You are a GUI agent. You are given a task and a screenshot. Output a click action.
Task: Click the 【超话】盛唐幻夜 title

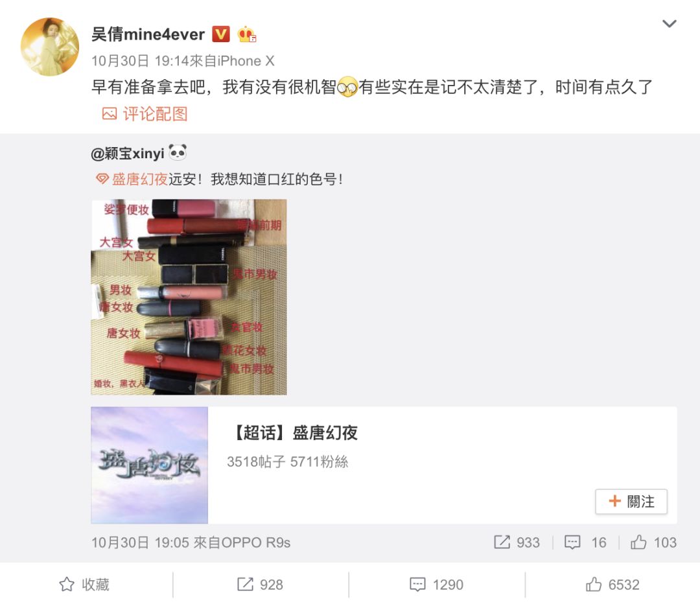(295, 432)
